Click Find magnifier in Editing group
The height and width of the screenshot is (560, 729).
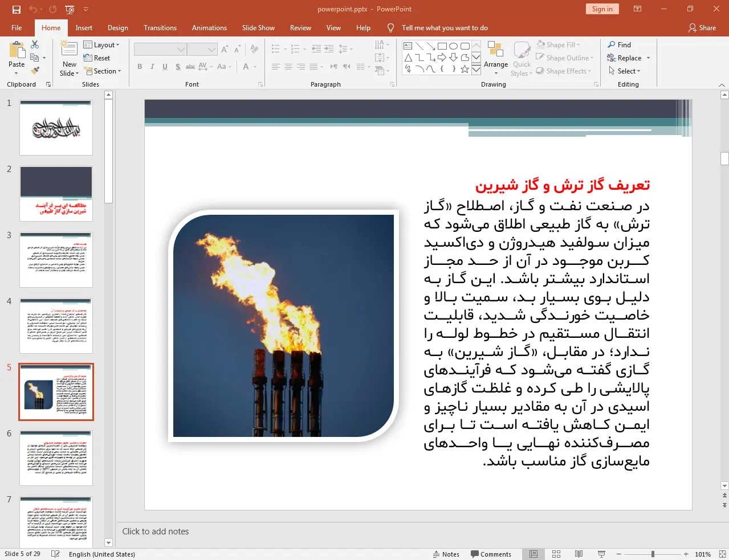(620, 45)
